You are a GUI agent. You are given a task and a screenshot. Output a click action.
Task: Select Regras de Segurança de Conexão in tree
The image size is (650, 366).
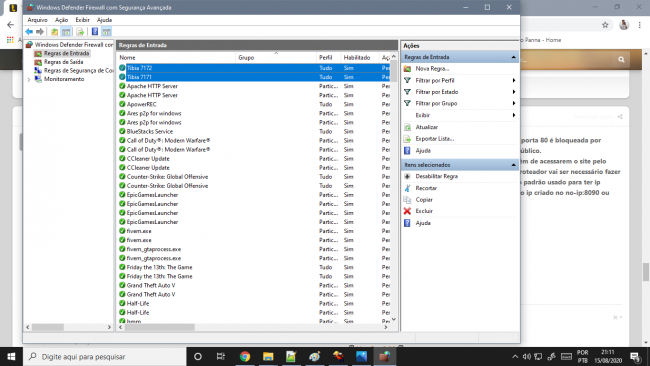coord(78,70)
